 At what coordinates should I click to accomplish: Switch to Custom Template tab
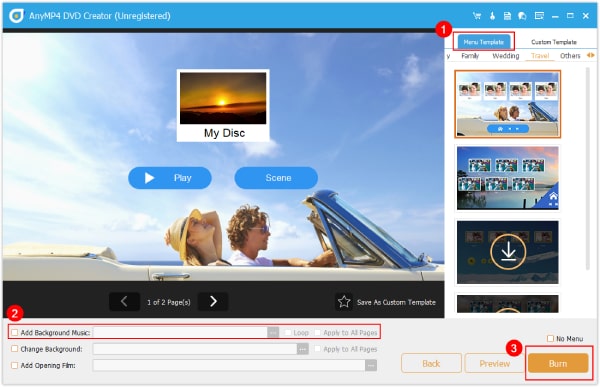point(554,42)
